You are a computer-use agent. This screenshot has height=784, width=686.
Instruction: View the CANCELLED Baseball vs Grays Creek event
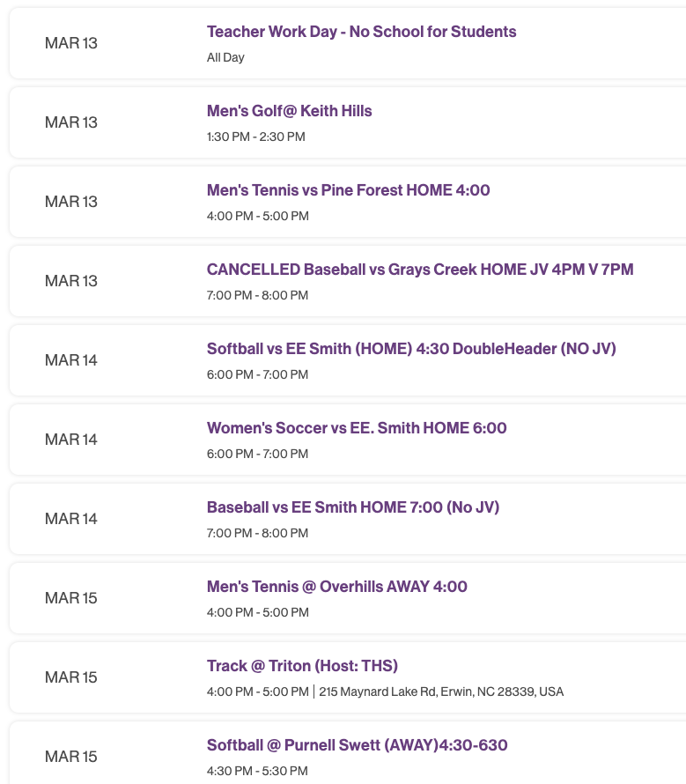click(420, 270)
